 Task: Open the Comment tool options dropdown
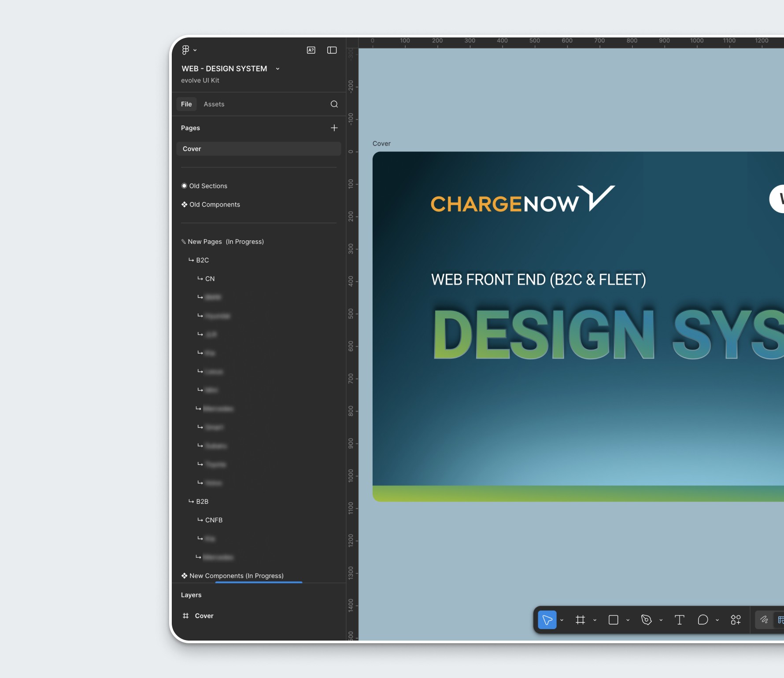717,620
